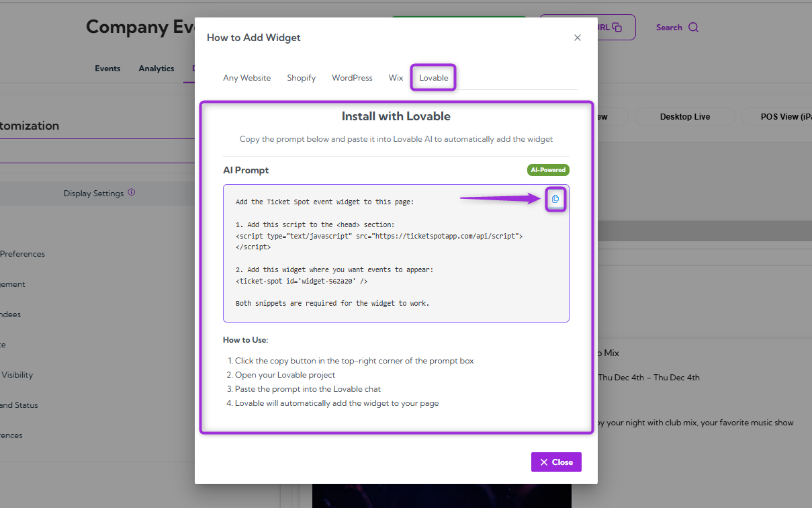812x508 pixels.
Task: Click the Display Settings info icon
Action: pyautogui.click(x=132, y=192)
